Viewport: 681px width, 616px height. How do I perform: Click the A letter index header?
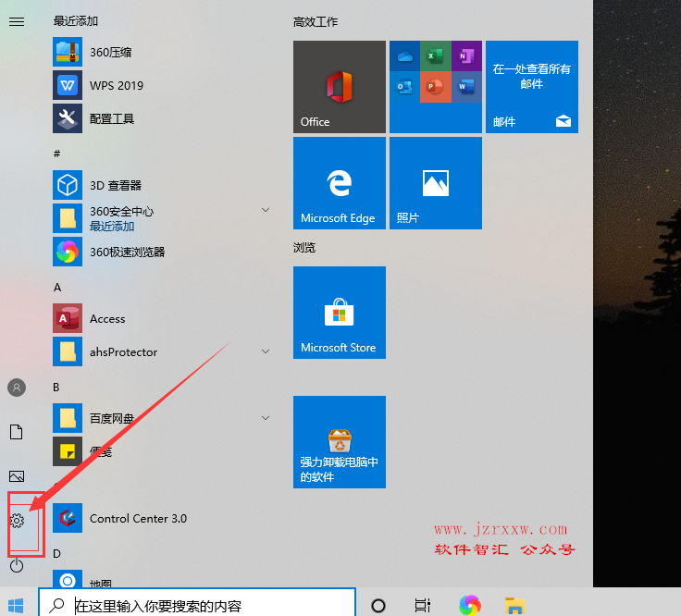tap(57, 288)
